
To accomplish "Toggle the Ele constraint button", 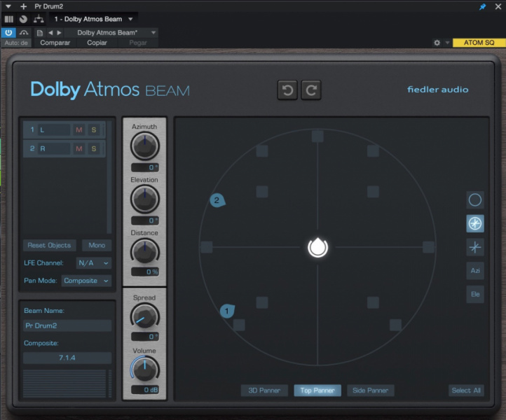I will [475, 294].
